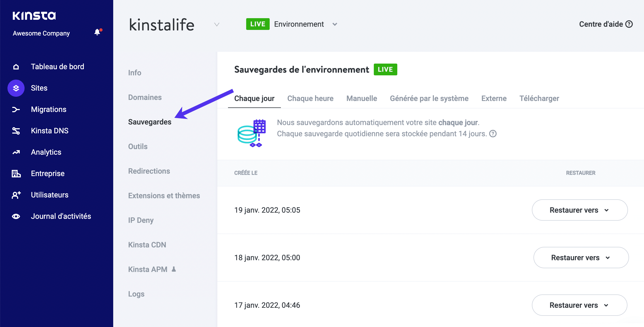This screenshot has height=327, width=644.
Task: Click the Centre d'aide link
Action: [605, 24]
